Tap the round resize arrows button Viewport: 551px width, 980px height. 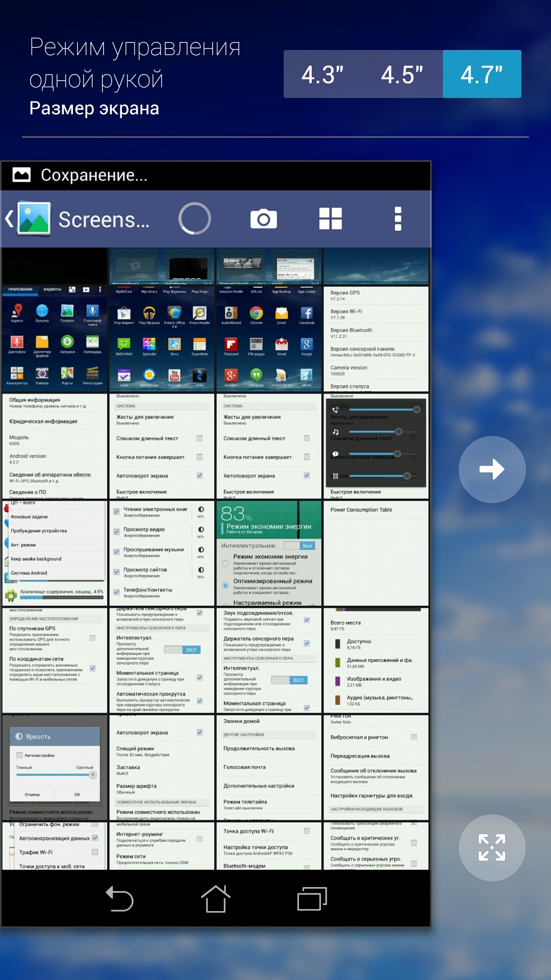tap(492, 847)
